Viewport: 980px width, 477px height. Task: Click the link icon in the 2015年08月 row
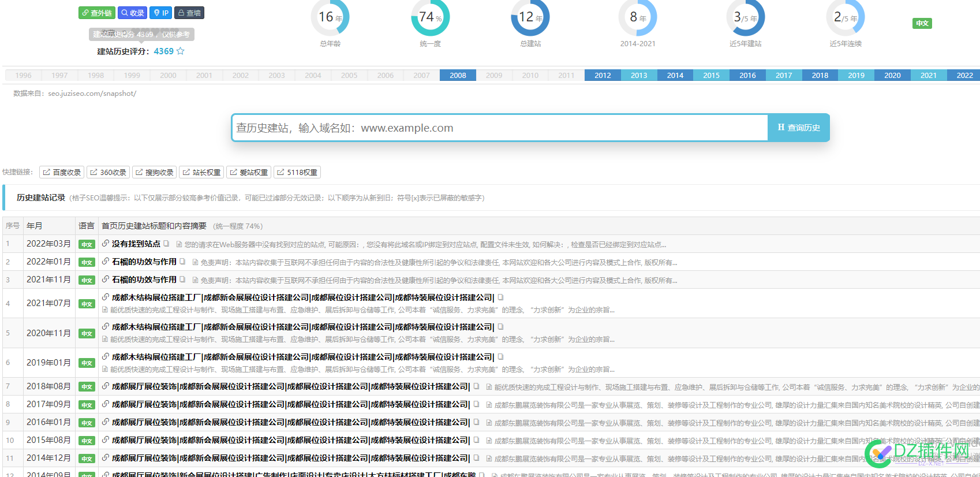106,440
